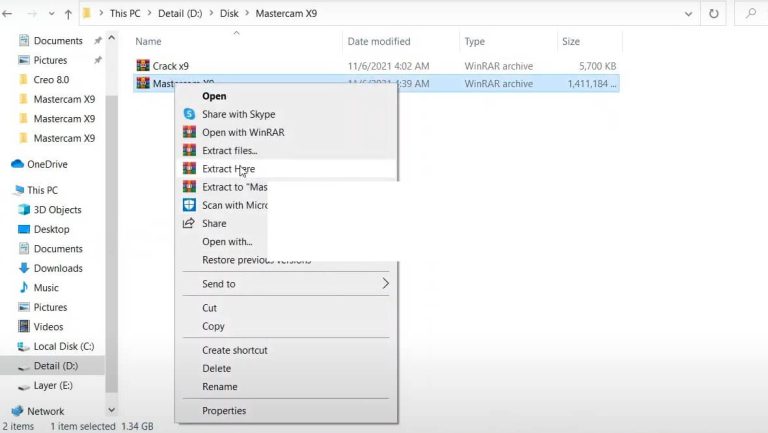768x433 pixels.
Task: Select Properties in the context menu
Action: [224, 411]
